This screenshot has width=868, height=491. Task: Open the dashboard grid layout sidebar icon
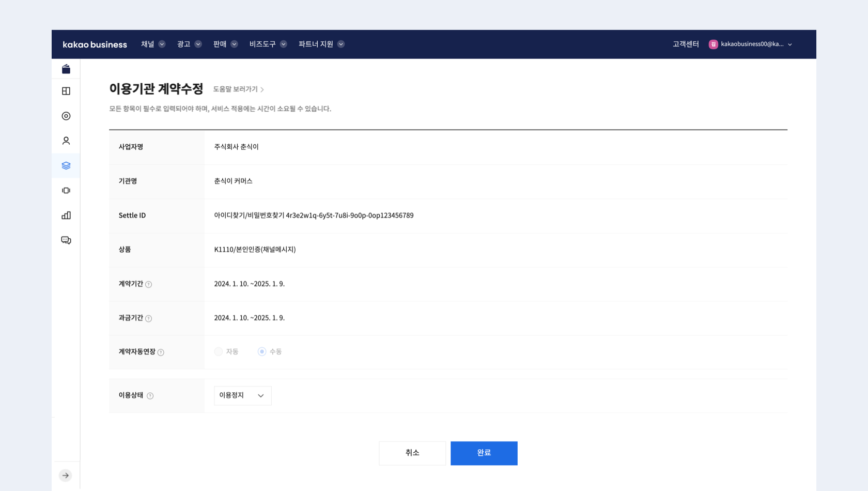pyautogui.click(x=66, y=91)
